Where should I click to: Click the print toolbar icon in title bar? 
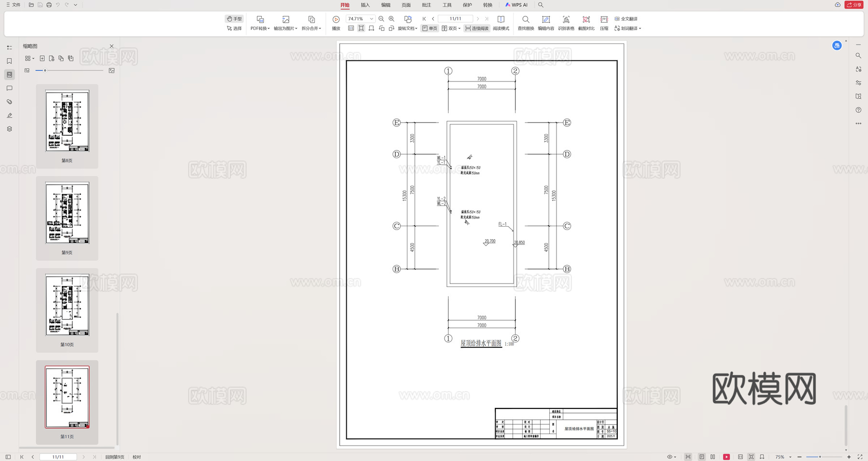coord(49,5)
